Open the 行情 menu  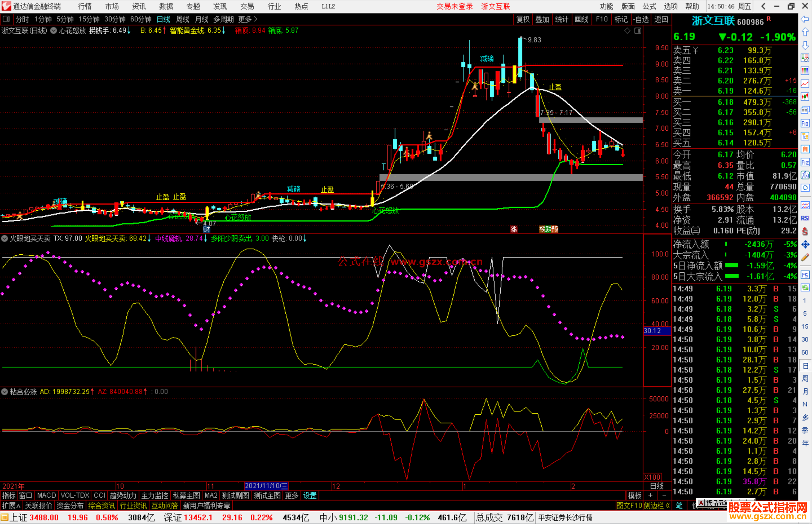point(85,6)
